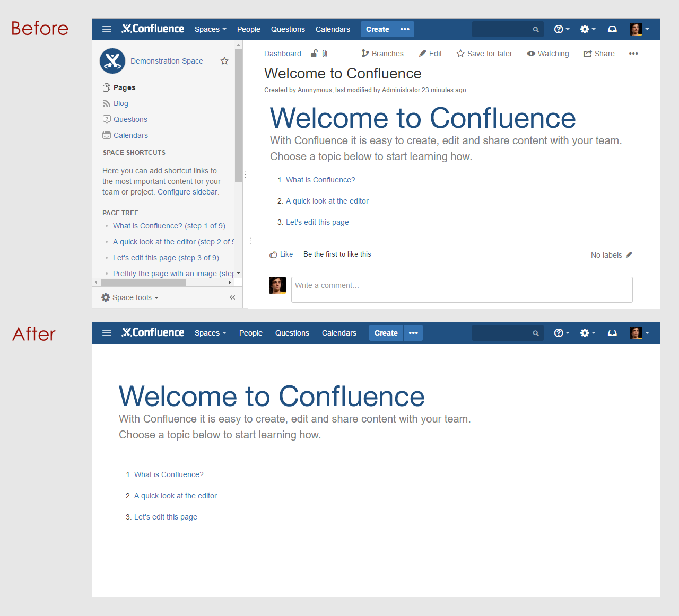The height and width of the screenshot is (616, 679).
Task: Open 'Let's edit this page' in Before view
Action: [317, 222]
